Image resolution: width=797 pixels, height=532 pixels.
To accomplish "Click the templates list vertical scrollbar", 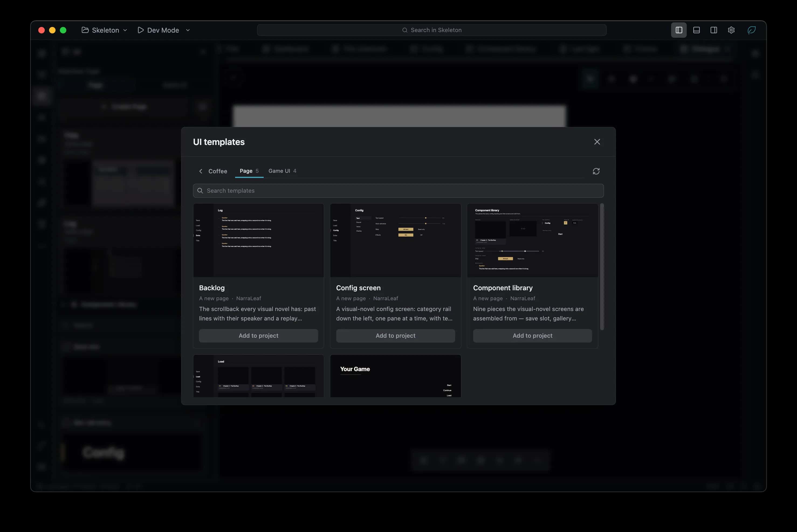I will click(x=602, y=267).
